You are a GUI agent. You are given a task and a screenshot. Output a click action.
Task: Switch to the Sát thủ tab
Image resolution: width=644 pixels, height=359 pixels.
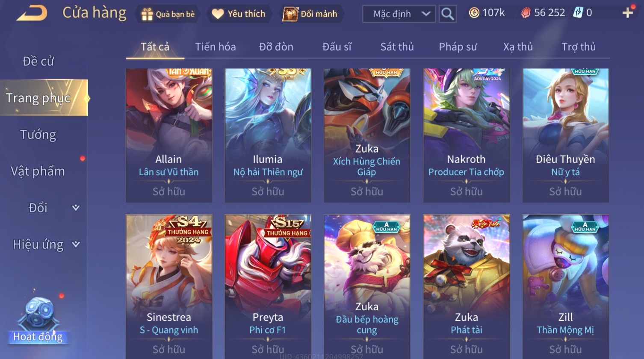click(397, 47)
